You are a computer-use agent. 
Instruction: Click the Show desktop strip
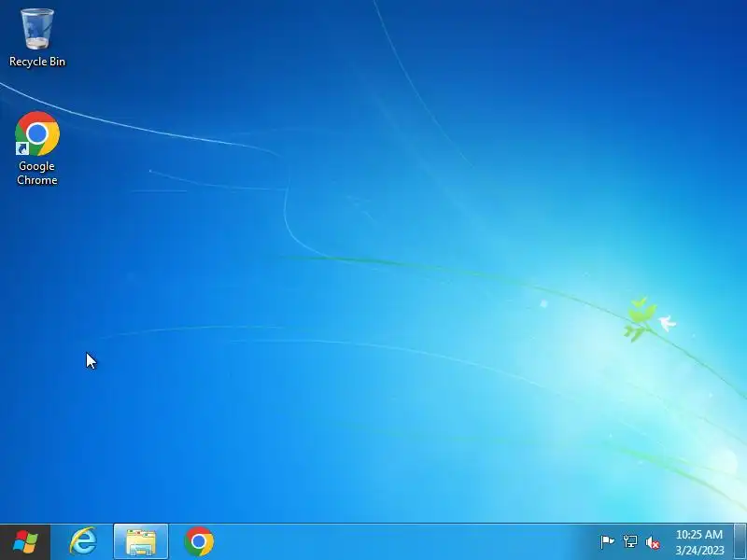click(740, 542)
